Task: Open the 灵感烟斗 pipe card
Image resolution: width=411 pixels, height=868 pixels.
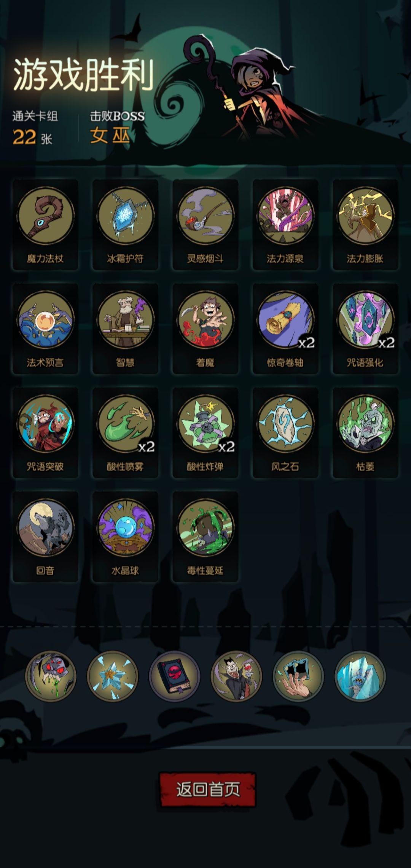Action: point(205,225)
